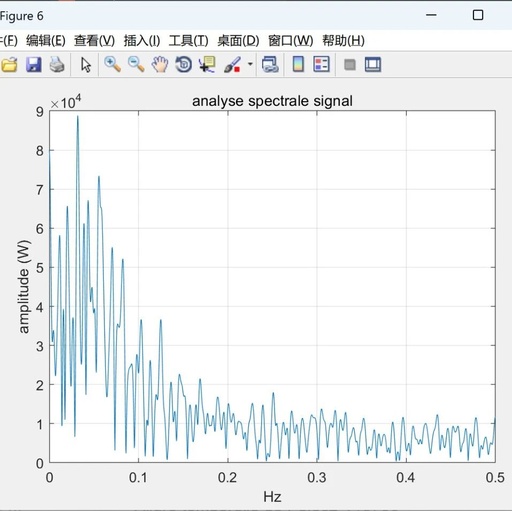Click the 'Figure 6' window title
This screenshot has height=511, width=512.
(x=22, y=16)
